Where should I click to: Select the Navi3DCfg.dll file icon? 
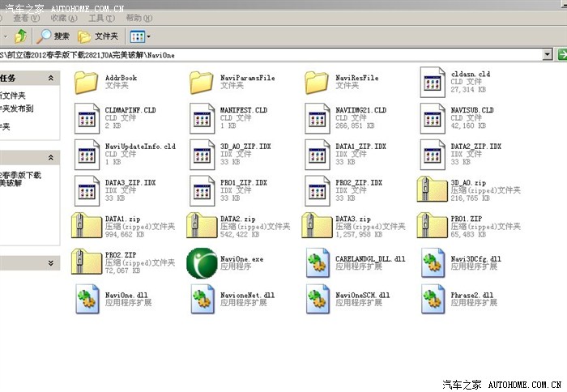[433, 263]
